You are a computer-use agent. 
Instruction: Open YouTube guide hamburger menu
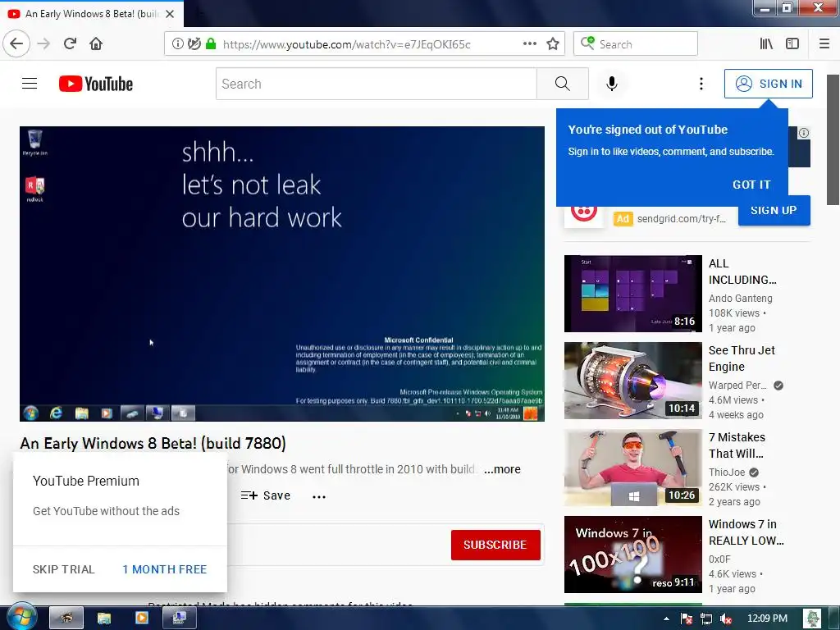pos(30,84)
